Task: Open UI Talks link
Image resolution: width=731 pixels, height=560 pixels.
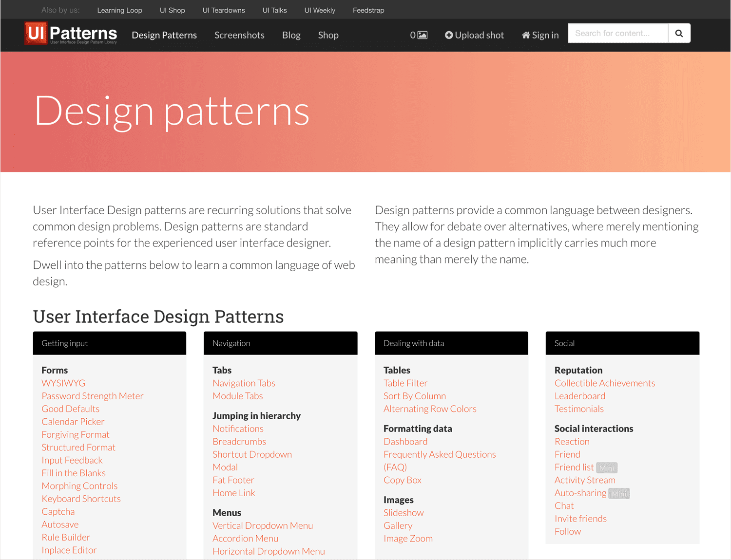Action: point(275,10)
